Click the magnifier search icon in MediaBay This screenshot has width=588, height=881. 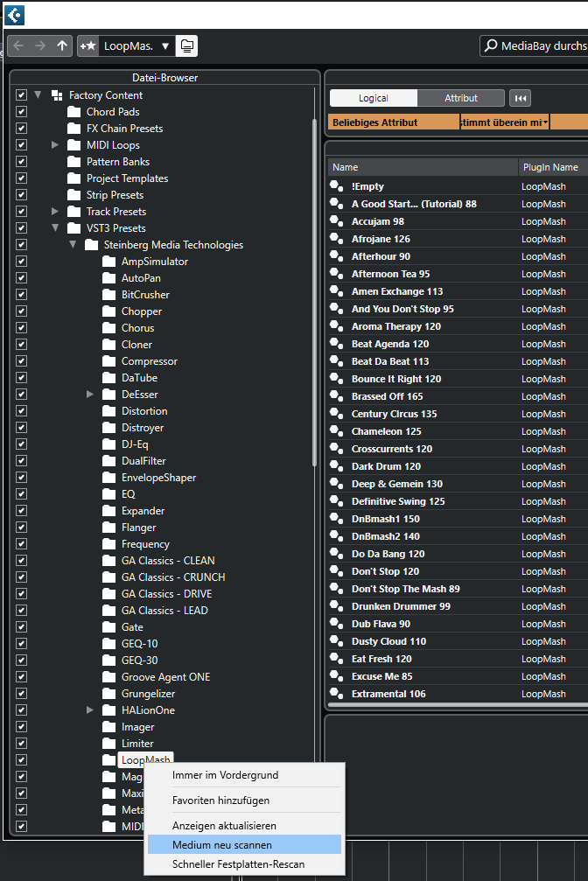[491, 45]
